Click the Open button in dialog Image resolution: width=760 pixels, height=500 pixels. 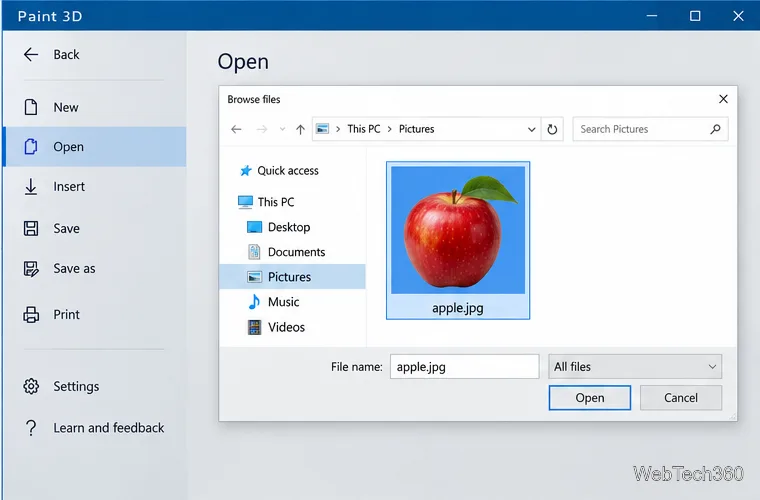point(590,398)
